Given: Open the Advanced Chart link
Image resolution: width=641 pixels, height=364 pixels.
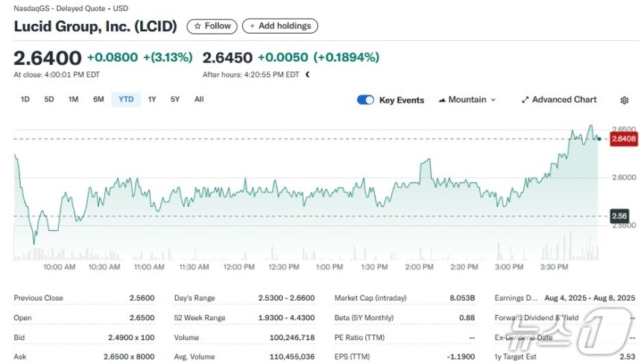Looking at the screenshot, I should click(x=559, y=100).
